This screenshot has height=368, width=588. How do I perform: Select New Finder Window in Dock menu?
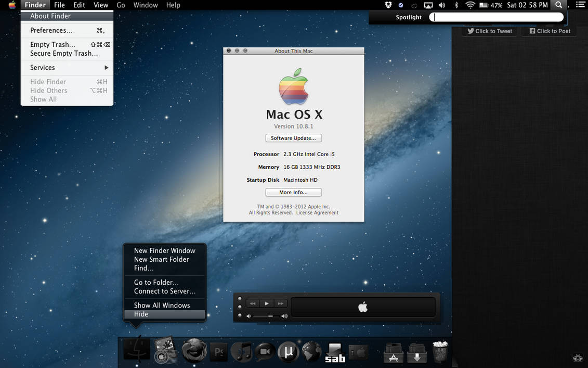(165, 250)
